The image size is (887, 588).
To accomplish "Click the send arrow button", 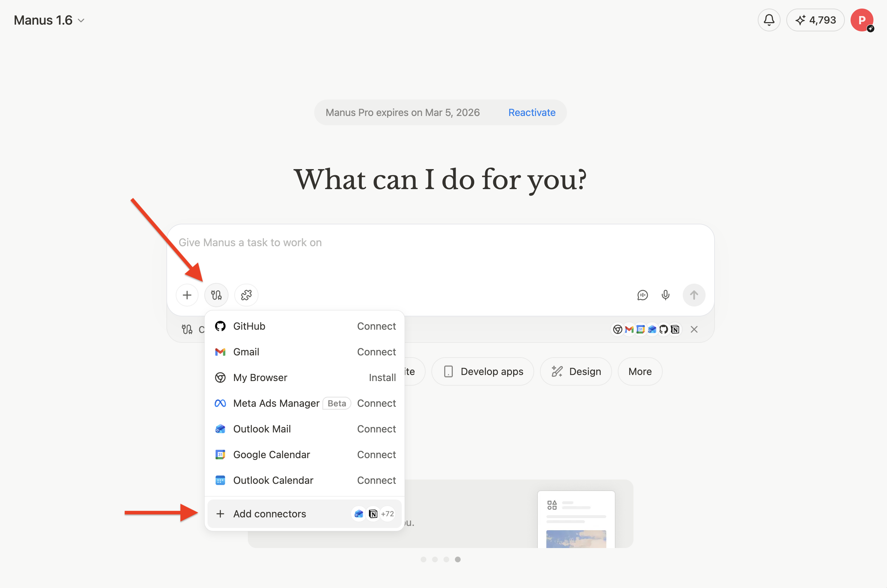I will (x=694, y=295).
